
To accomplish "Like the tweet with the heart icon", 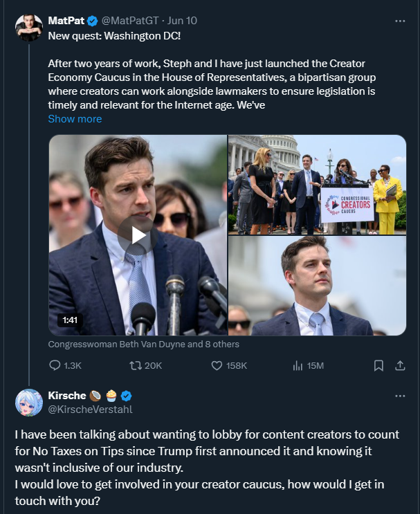I will click(217, 365).
